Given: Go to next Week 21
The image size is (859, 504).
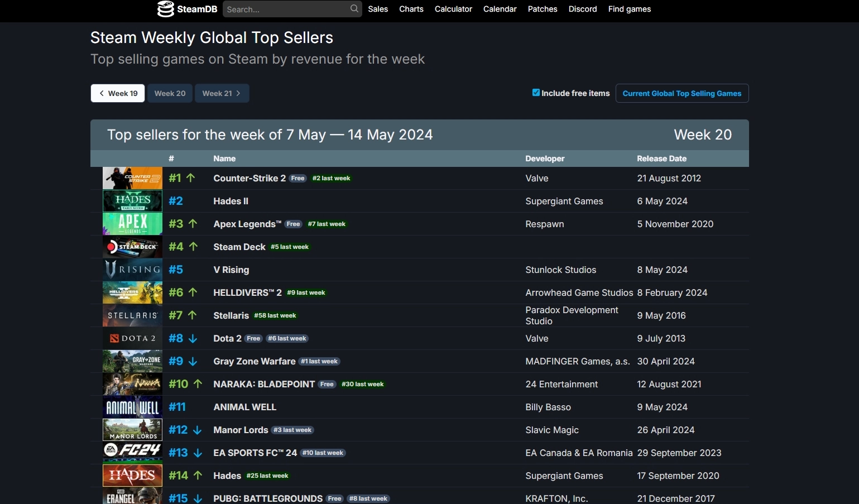Looking at the screenshot, I should [222, 93].
